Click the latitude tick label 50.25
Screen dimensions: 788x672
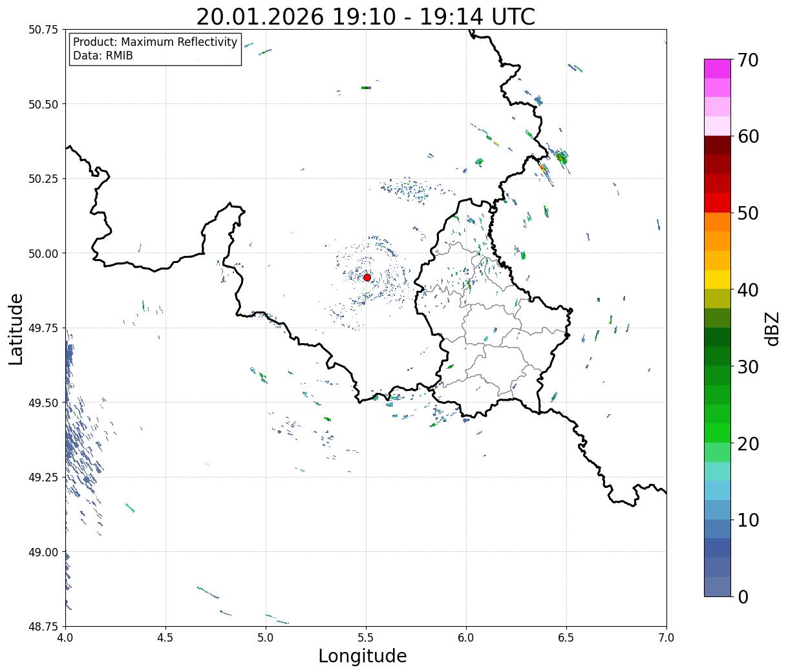[x=43, y=179]
